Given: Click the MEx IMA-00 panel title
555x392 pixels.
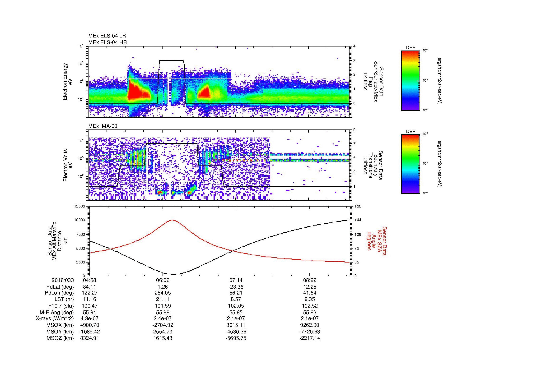Looking at the screenshot, I should point(103,126).
